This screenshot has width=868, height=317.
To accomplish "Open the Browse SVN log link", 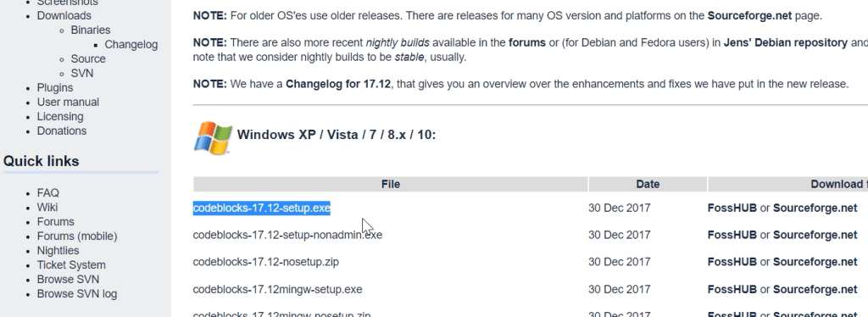I will pyautogui.click(x=77, y=294).
